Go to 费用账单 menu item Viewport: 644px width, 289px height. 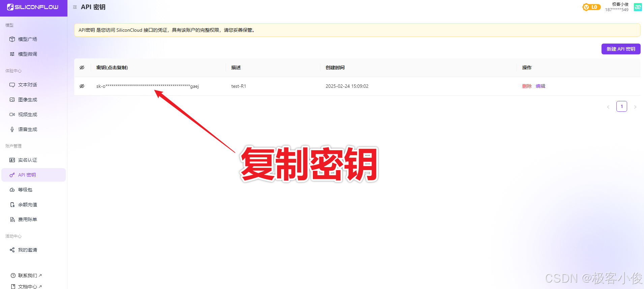(34, 219)
